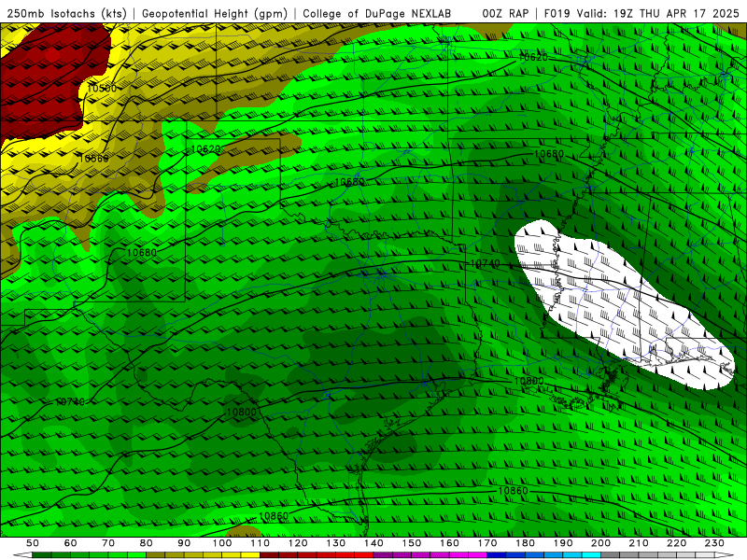Click the 10800 contour label nearest the white area
The image size is (747, 560).
point(529,381)
